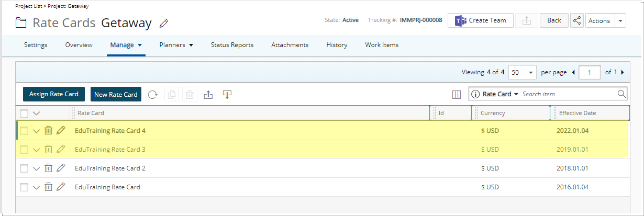
Task: Sort by the Currency column header
Action: 493,113
